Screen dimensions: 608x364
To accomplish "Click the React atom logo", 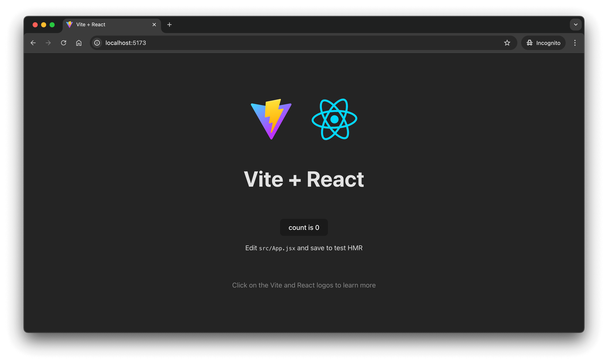I will click(x=334, y=119).
